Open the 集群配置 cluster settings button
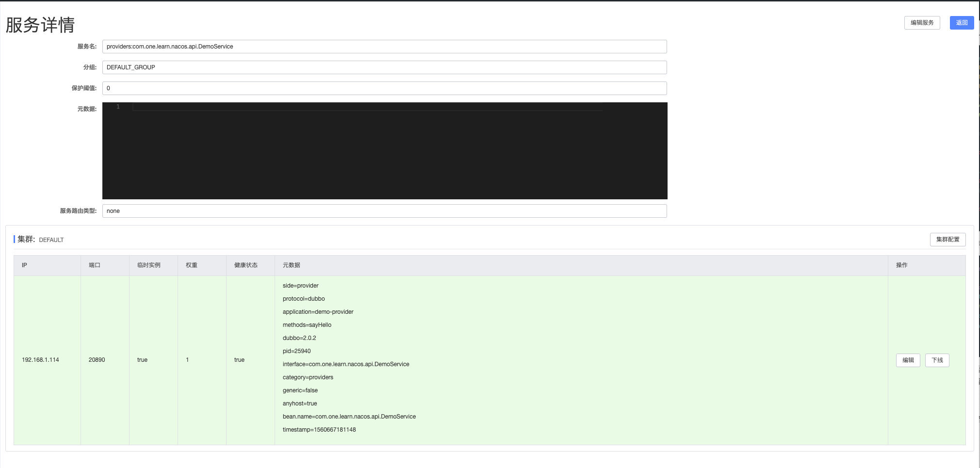Viewport: 980px width, 468px height. [947, 240]
